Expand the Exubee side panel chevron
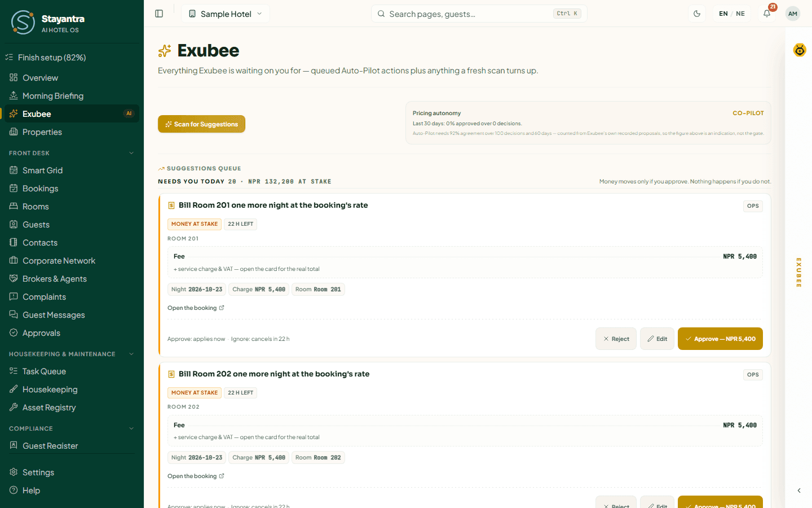Screen dimensions: 812x508 coord(799,491)
